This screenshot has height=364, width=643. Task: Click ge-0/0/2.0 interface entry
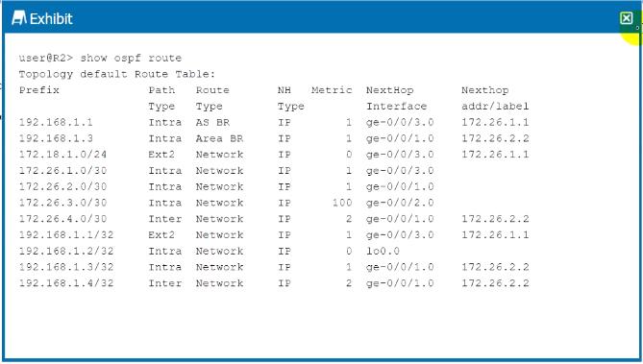pyautogui.click(x=400, y=203)
